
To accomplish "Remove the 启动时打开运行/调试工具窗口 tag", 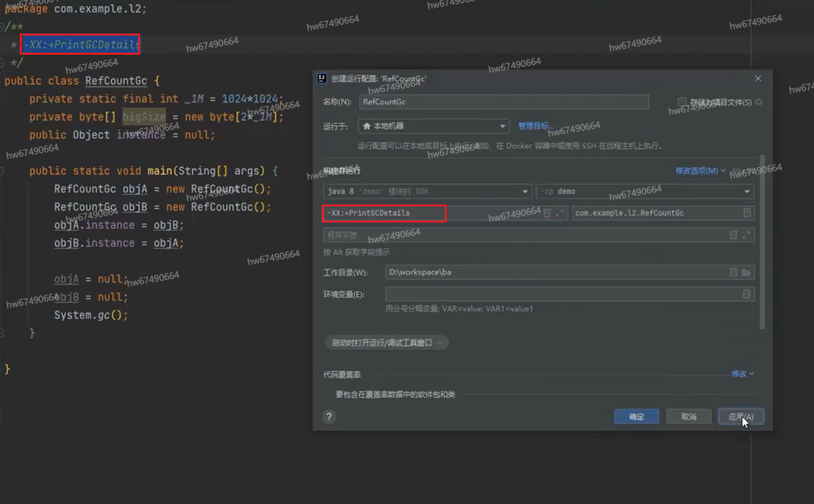I will point(440,342).
